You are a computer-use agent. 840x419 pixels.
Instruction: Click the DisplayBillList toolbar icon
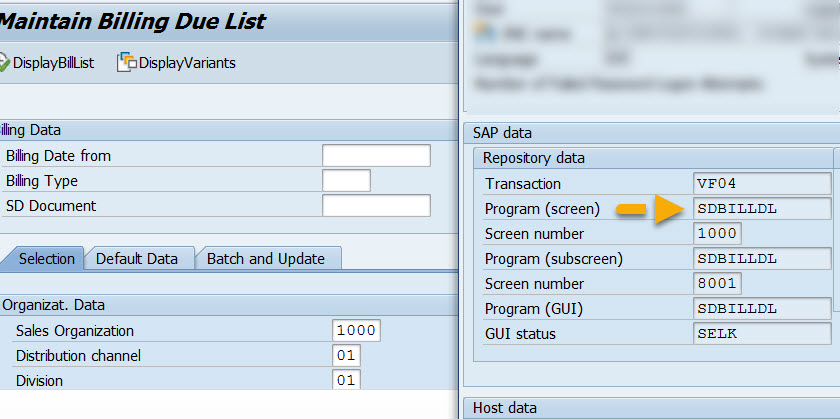coord(3,63)
